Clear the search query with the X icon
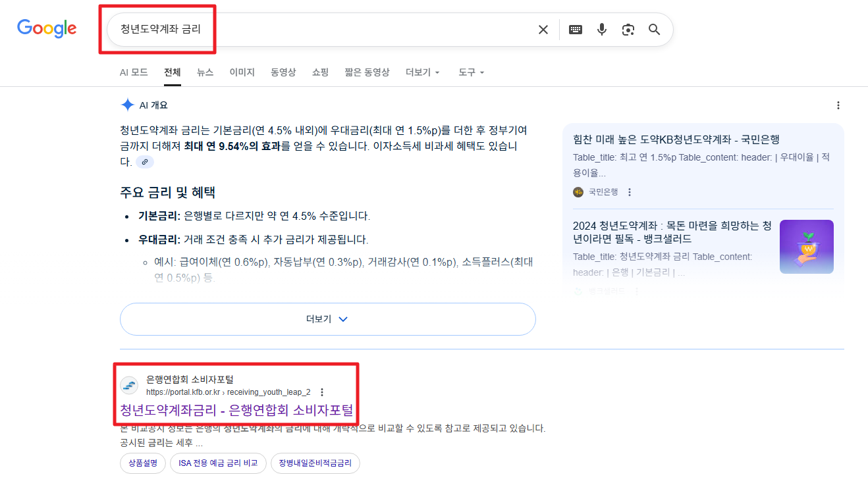Screen dimensions: 868x487 click(x=543, y=29)
